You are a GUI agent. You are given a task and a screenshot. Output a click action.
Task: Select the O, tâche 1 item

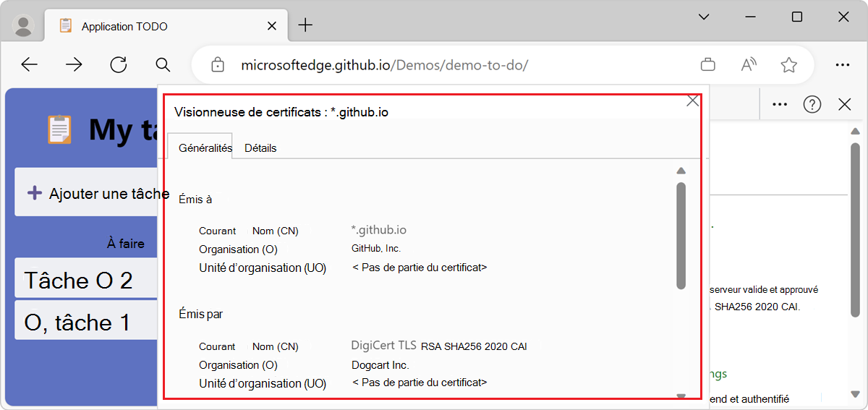tap(86, 321)
